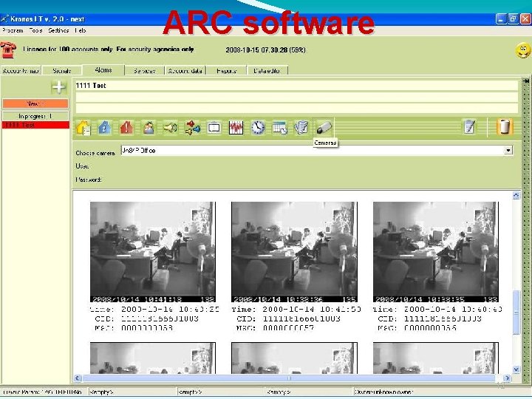Click the licence notice text
This screenshot has width=532, height=399.
(x=109, y=50)
